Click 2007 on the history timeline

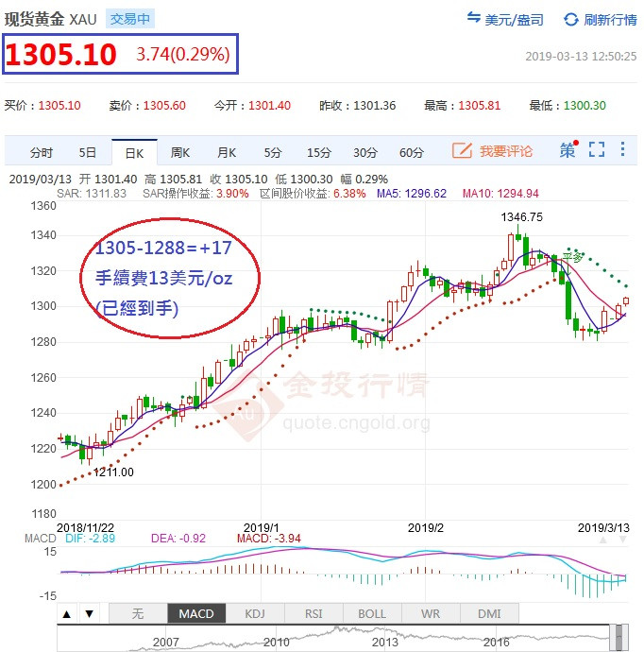coord(166,643)
